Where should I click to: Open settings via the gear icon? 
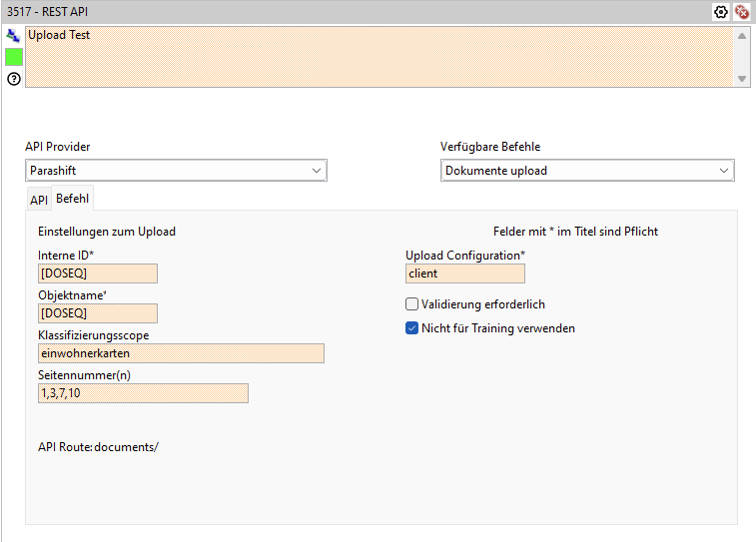(721, 12)
